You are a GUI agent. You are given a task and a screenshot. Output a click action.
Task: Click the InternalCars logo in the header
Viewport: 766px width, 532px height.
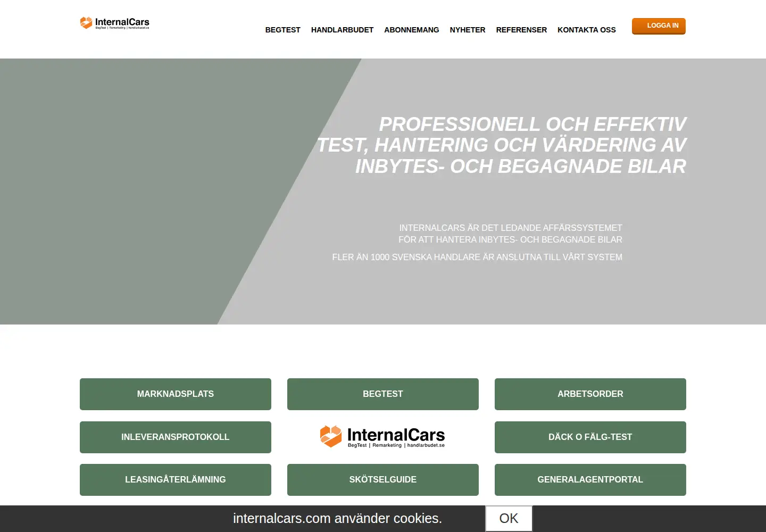click(114, 23)
